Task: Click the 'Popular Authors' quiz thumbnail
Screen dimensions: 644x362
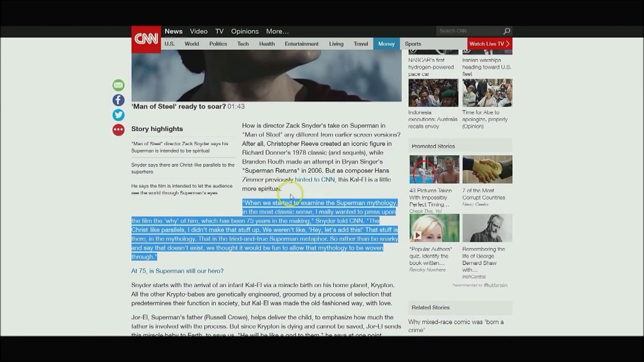Action: 434,228
